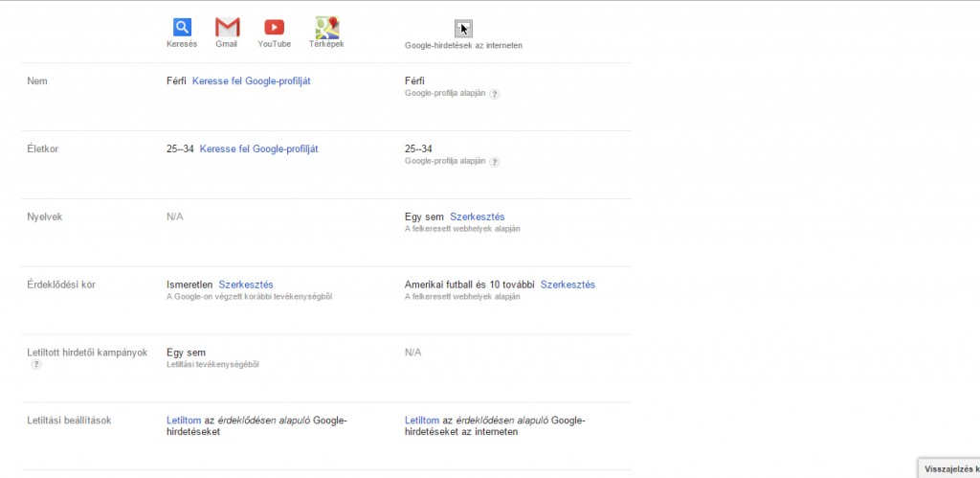The width and height of the screenshot is (980, 478).
Task: Open Keresse fel Google-profilját link beside Férfi
Action: coord(251,81)
